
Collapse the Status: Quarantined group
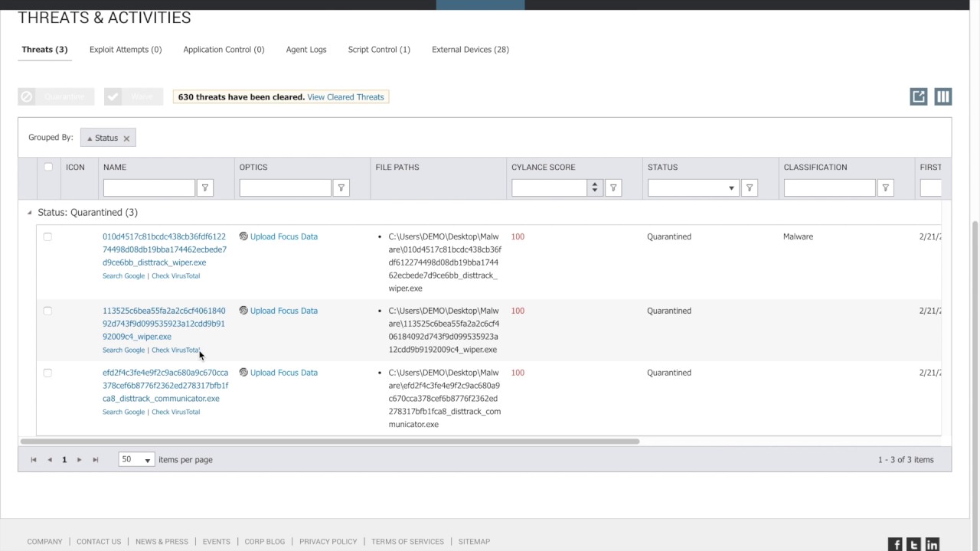(x=30, y=213)
